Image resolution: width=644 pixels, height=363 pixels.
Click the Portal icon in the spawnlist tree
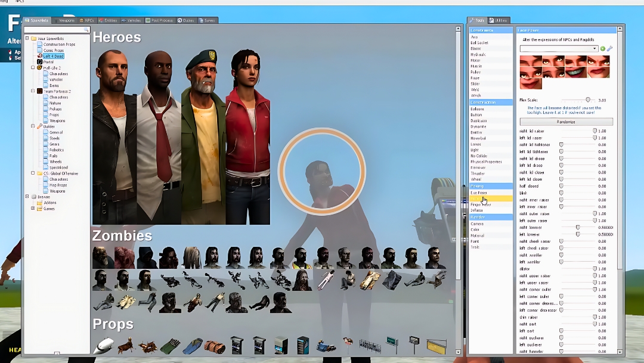pos(39,62)
